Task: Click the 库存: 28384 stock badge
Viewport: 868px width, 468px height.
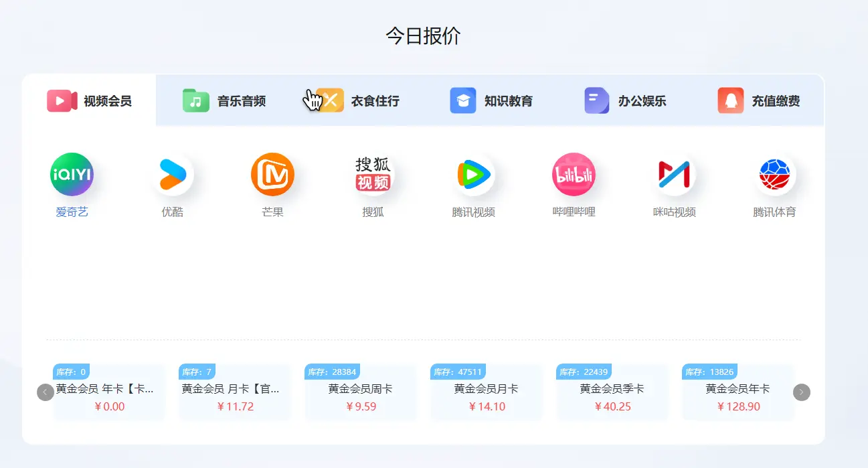Action: pos(331,371)
